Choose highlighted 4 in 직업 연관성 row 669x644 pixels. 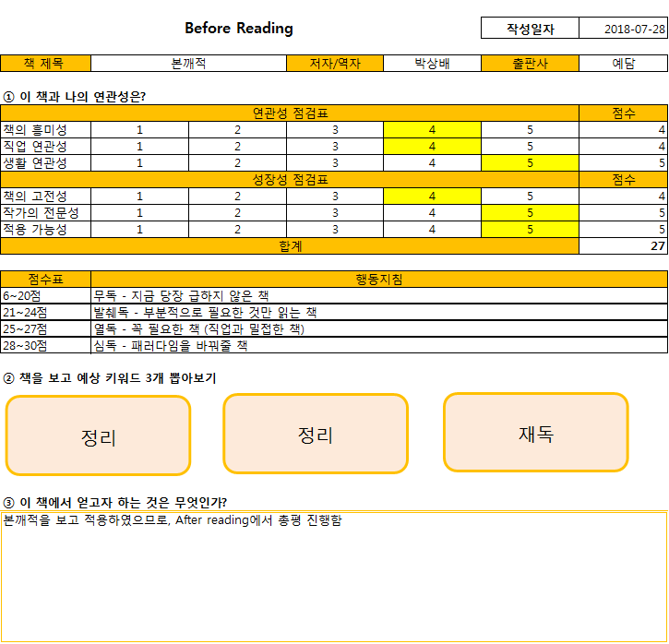point(432,147)
